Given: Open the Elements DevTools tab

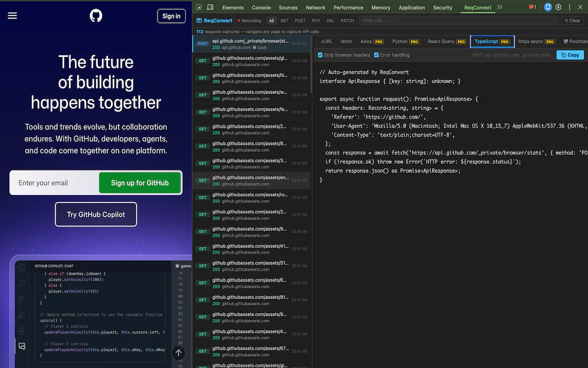Looking at the screenshot, I should point(233,7).
